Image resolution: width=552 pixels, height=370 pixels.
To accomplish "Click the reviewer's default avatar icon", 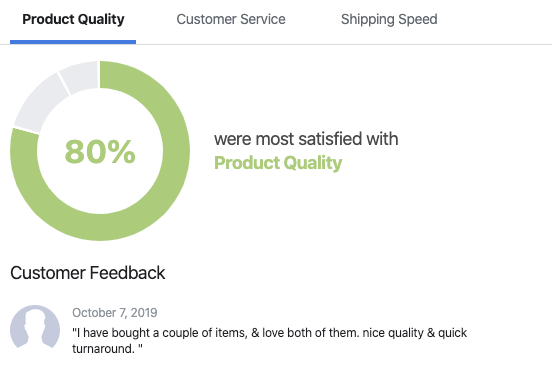I will (x=35, y=327).
